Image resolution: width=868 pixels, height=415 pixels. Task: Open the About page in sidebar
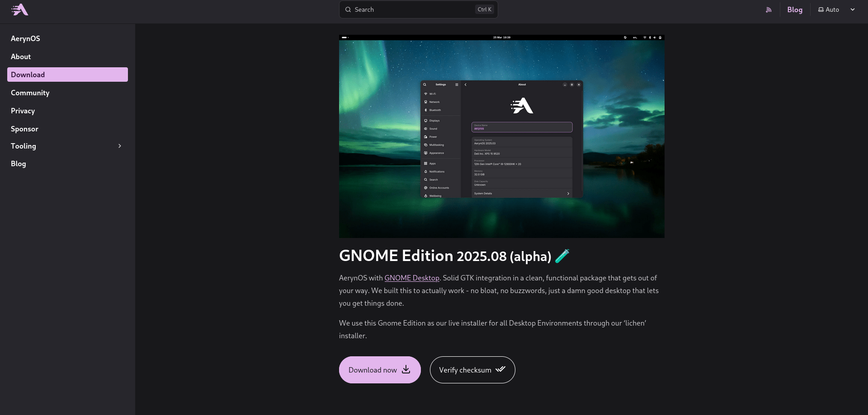pos(21,56)
